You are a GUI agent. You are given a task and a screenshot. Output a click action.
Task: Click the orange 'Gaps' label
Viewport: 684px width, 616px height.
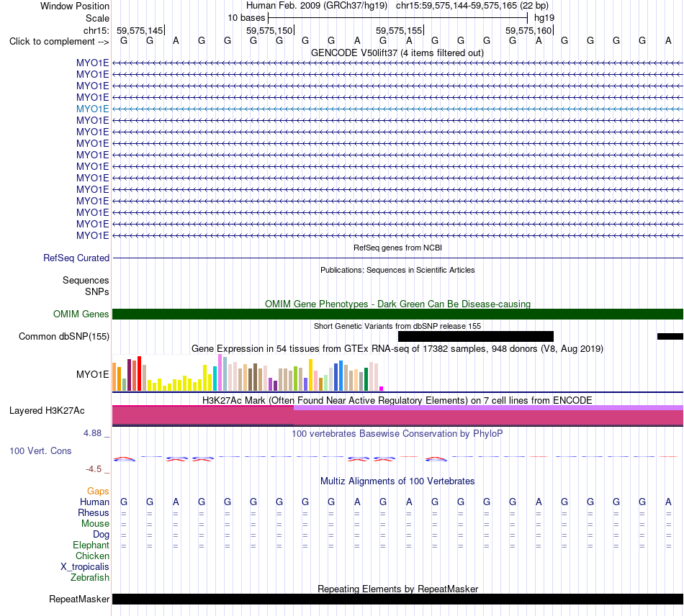(x=98, y=492)
